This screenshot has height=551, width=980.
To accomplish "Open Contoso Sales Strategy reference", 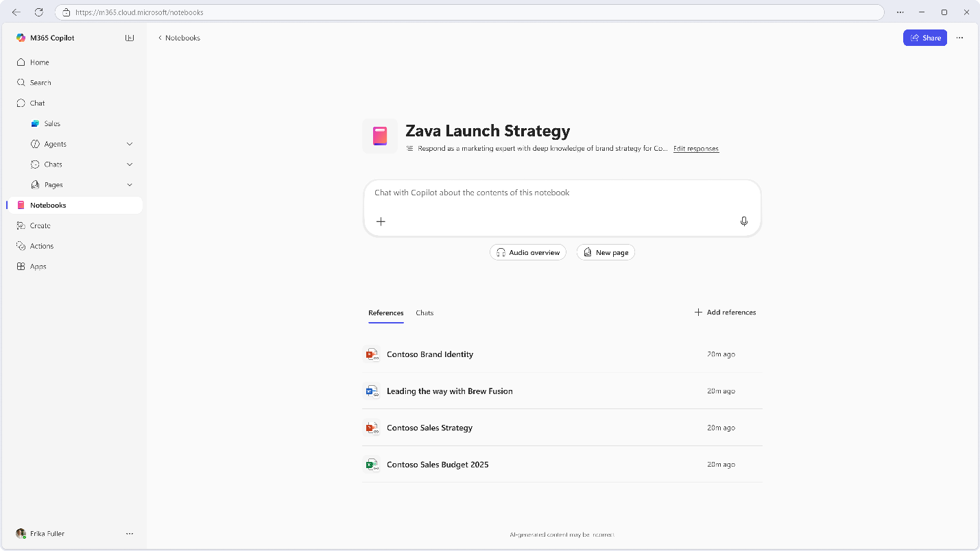I will pyautogui.click(x=430, y=428).
